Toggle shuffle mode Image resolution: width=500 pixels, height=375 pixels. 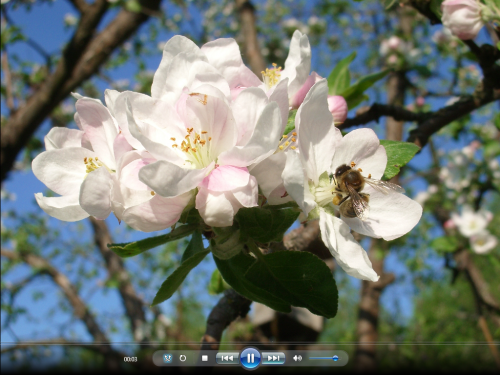pos(167,358)
